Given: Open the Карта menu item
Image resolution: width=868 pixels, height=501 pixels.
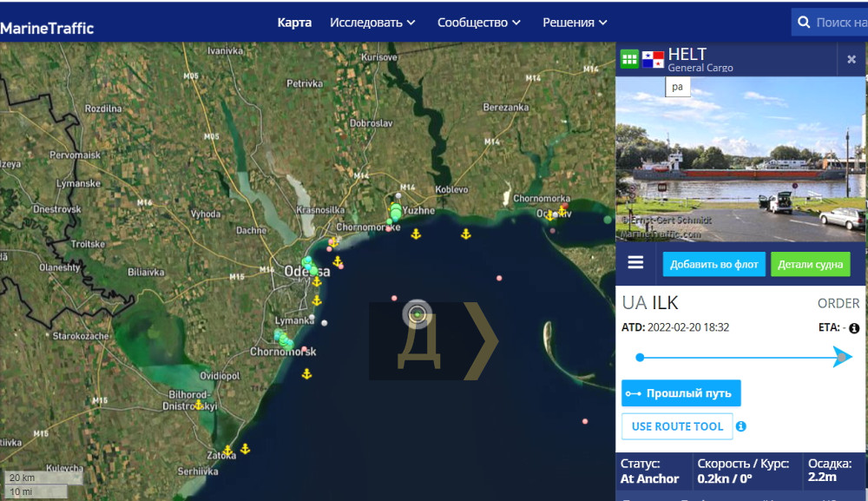Looking at the screenshot, I should click(x=294, y=23).
